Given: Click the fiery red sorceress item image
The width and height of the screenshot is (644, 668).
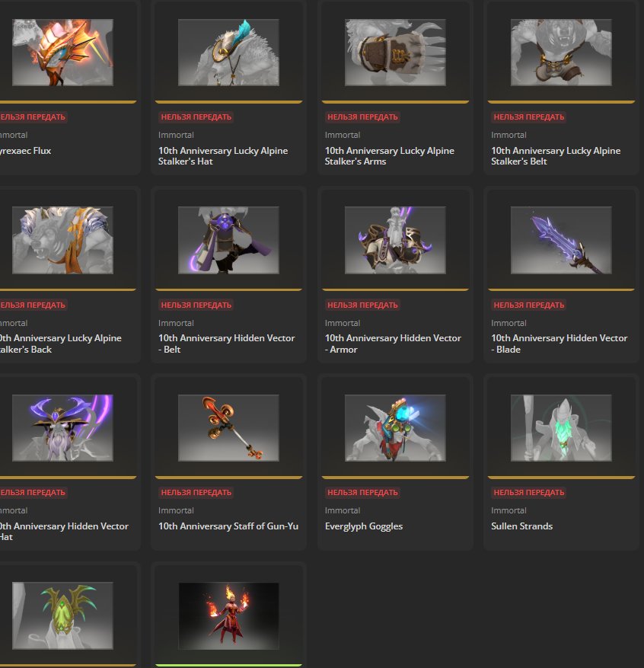Looking at the screenshot, I should click(228, 615).
